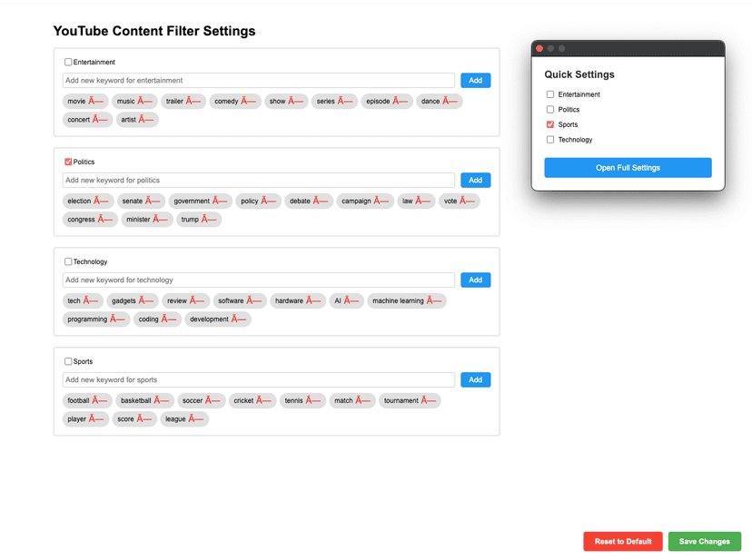Image resolution: width=752 pixels, height=560 pixels.
Task: Delete the 'election' keyword tag
Action: (x=102, y=201)
